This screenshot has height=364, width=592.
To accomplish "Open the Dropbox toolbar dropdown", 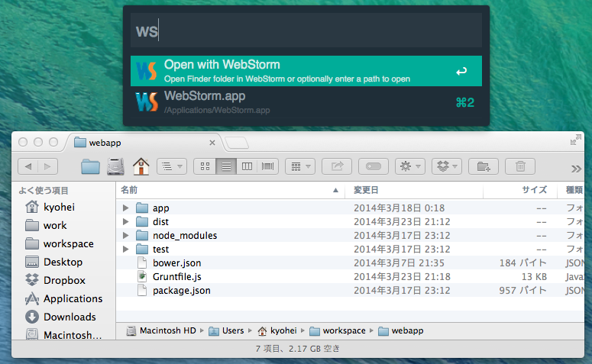I will pyautogui.click(x=447, y=166).
